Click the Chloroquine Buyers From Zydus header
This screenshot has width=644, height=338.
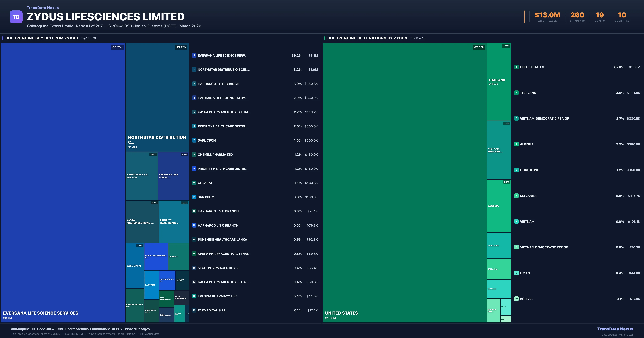(x=41, y=38)
